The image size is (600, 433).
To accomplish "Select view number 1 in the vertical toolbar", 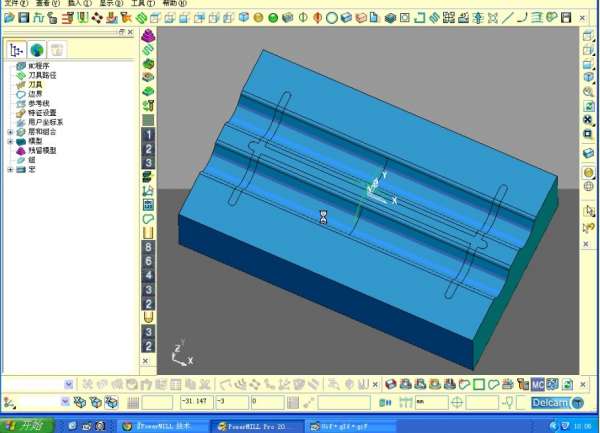I will (x=148, y=134).
